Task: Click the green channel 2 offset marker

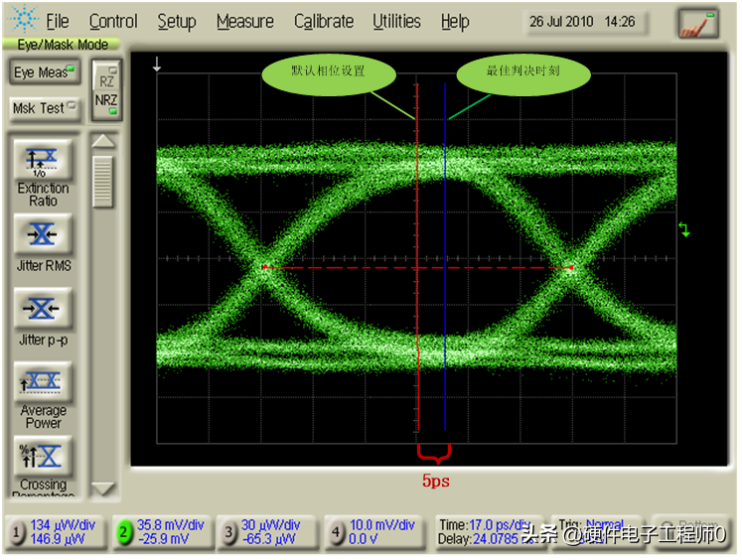Action: (x=684, y=230)
